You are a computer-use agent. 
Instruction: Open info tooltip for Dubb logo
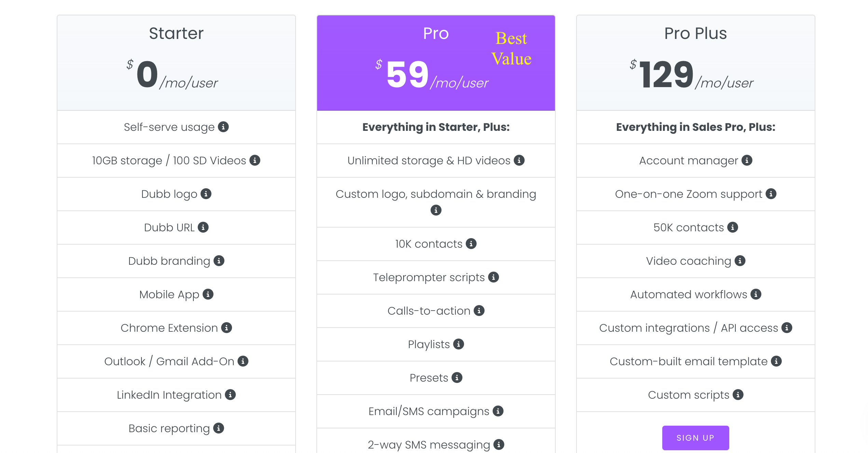click(x=206, y=194)
